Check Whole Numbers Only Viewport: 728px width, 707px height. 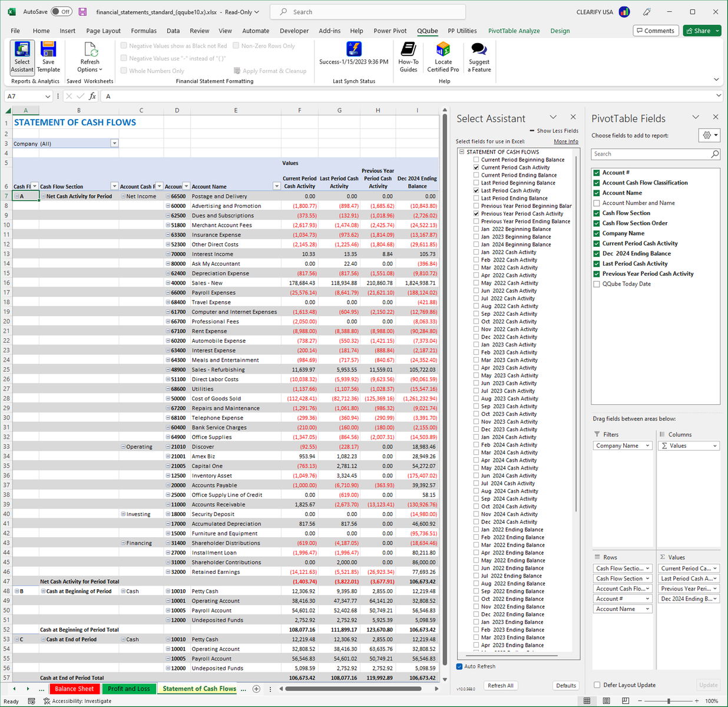[x=124, y=71]
